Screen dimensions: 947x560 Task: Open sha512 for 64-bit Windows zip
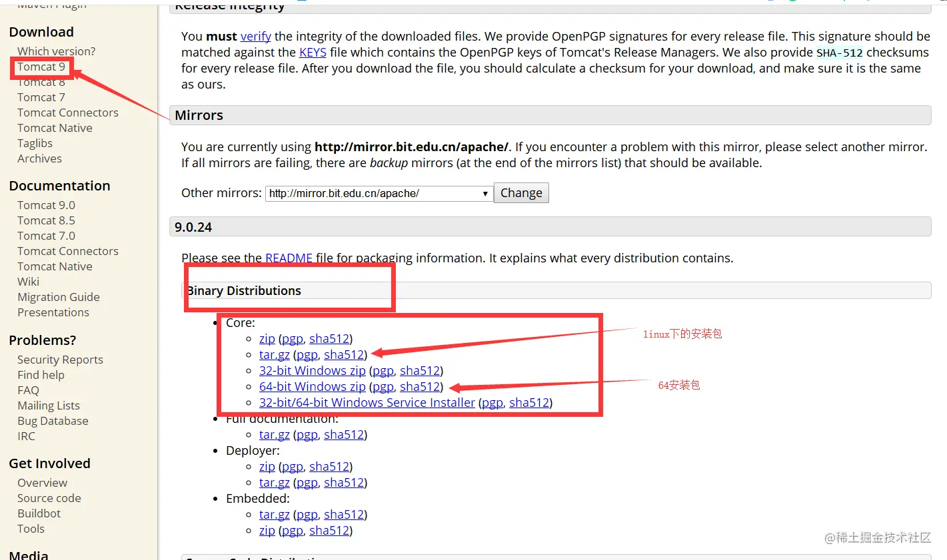coord(420,387)
